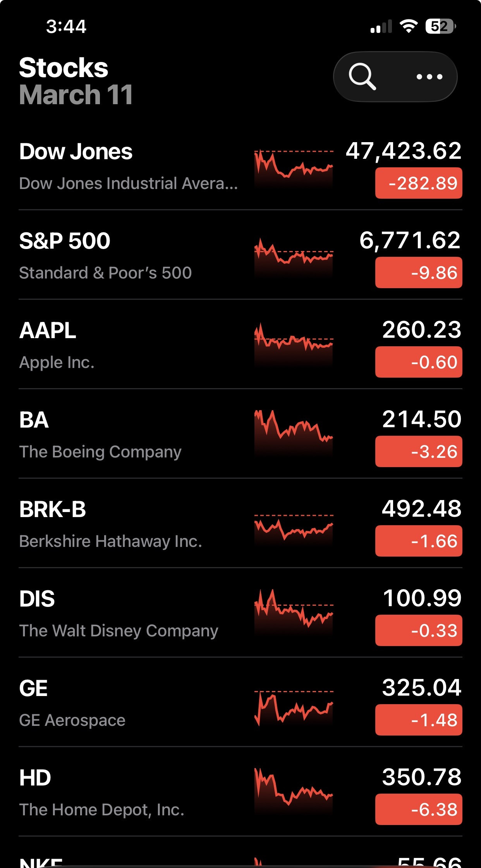Tap the cellular signal bars
The height and width of the screenshot is (868, 481).
click(x=381, y=27)
